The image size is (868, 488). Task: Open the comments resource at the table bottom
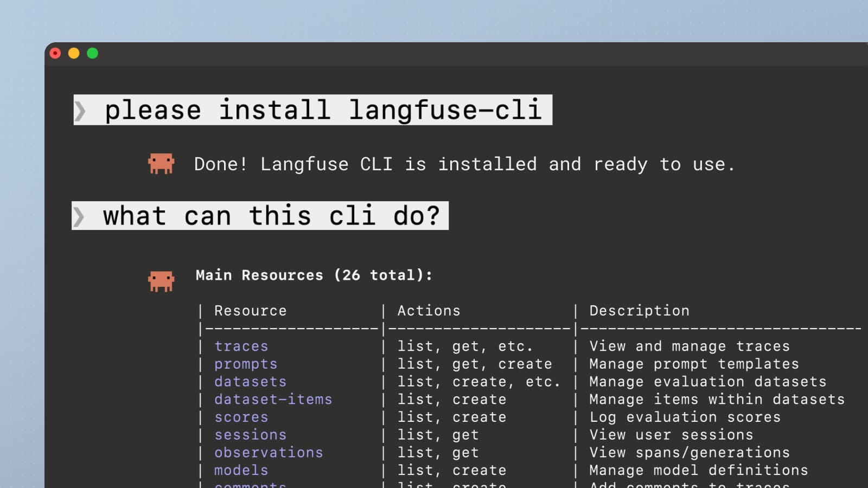point(250,485)
